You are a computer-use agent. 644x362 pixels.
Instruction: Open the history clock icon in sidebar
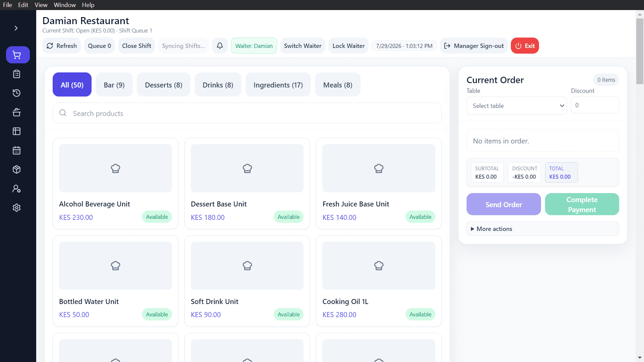tap(16, 93)
